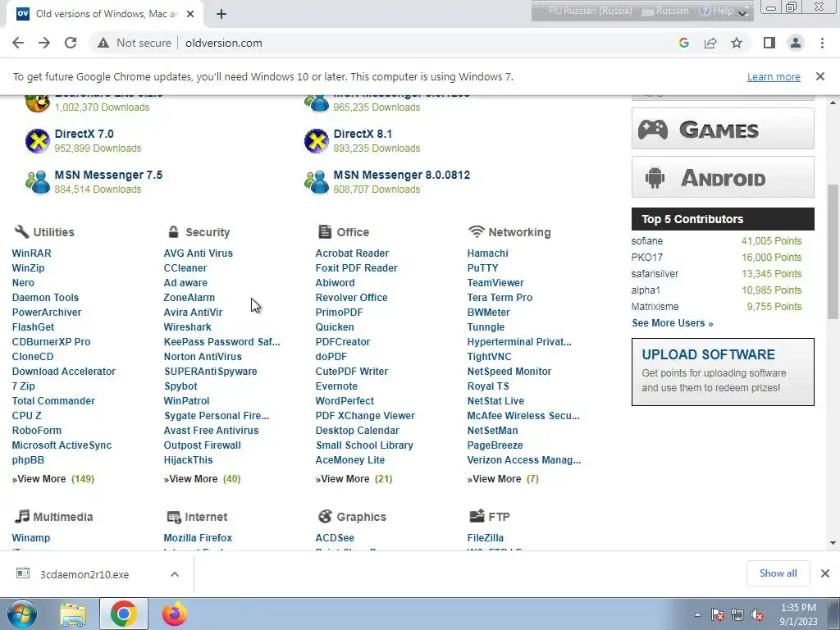Show hidden system tray icons

pyautogui.click(x=697, y=614)
